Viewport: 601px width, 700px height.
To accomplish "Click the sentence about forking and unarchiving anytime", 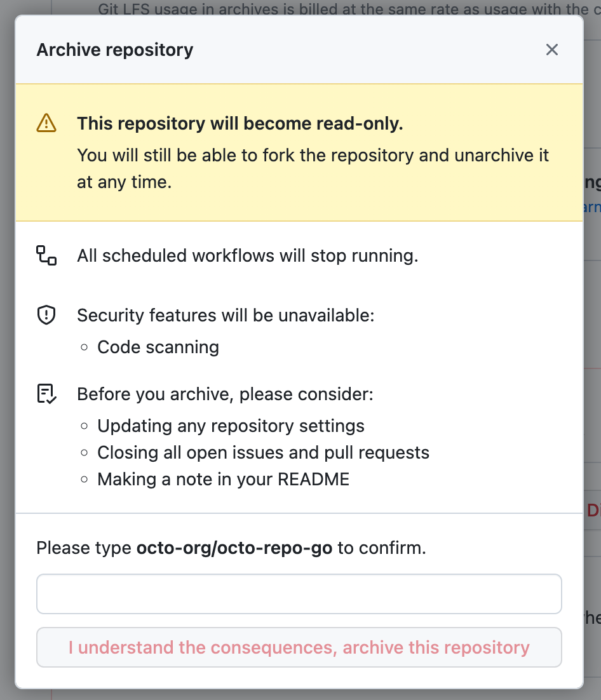I will (x=313, y=168).
